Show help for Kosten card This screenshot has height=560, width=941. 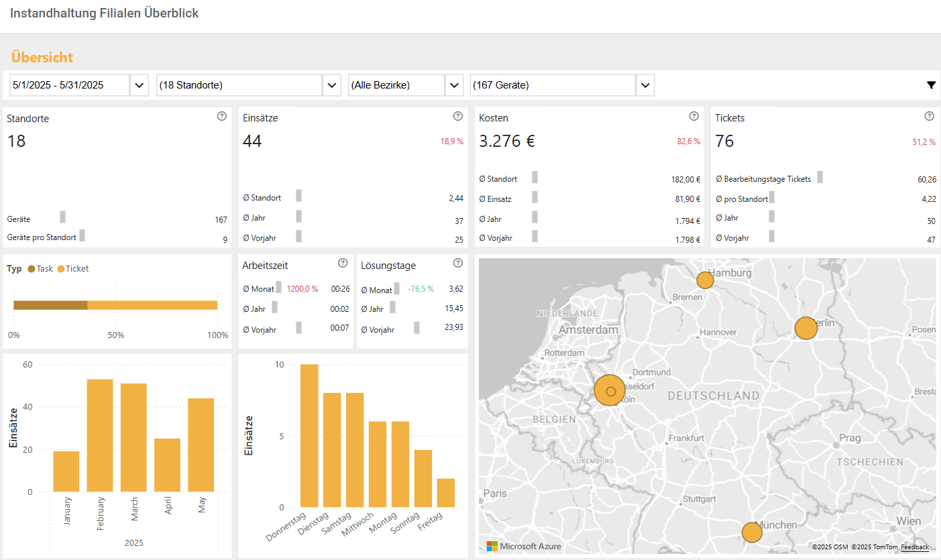point(694,116)
